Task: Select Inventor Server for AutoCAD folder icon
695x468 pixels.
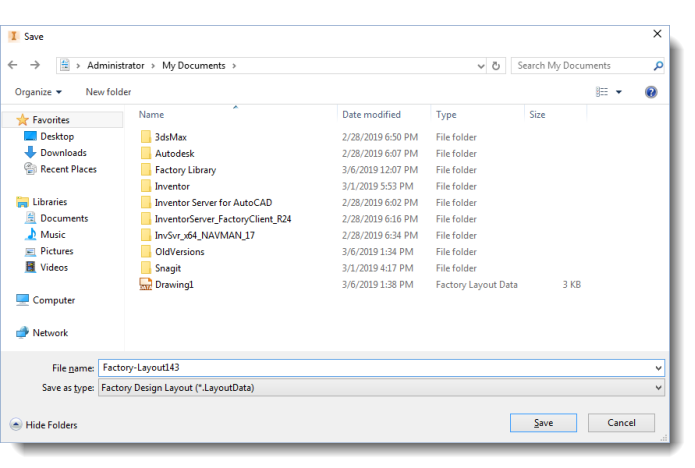Action: tap(146, 202)
